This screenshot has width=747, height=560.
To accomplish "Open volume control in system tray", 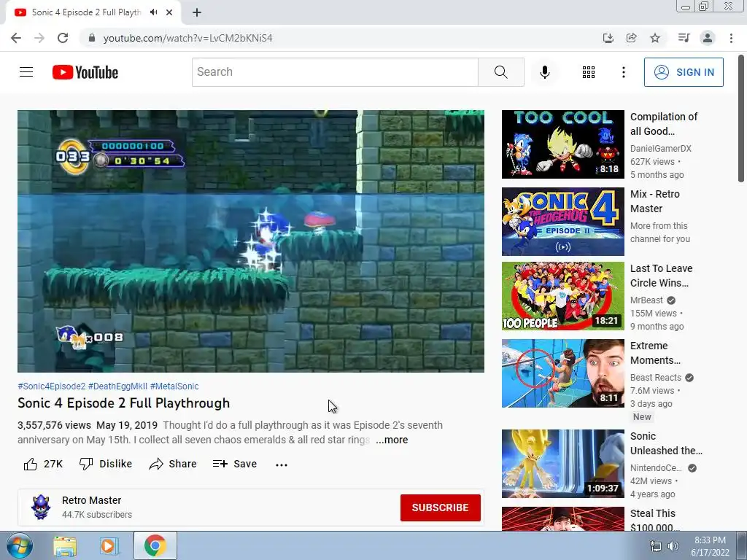I will [x=673, y=546].
